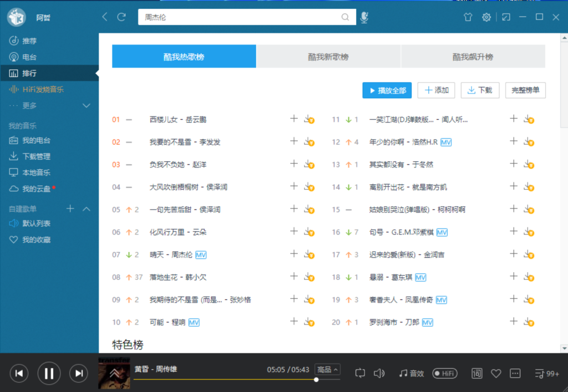
Task: Click the voice search microphone icon
Action: [x=364, y=17]
